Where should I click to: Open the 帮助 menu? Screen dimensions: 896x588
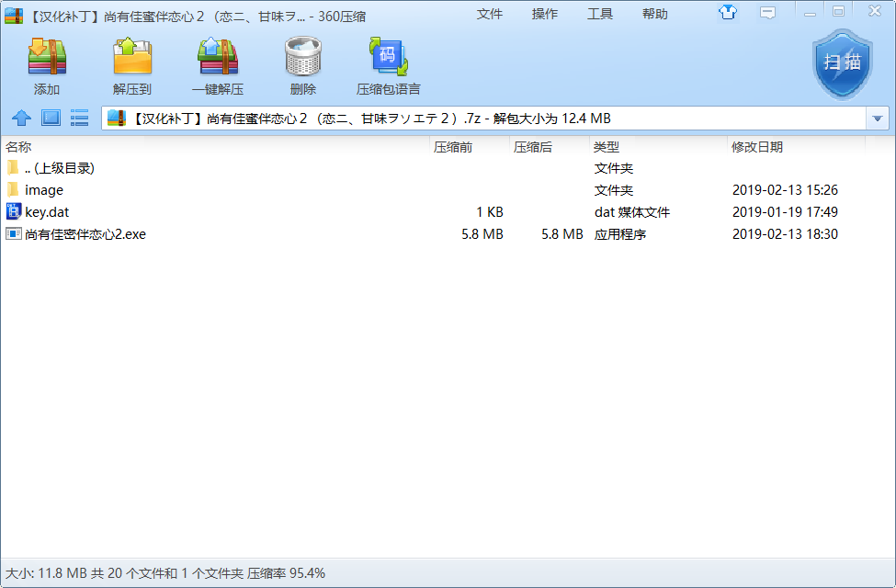pos(655,15)
